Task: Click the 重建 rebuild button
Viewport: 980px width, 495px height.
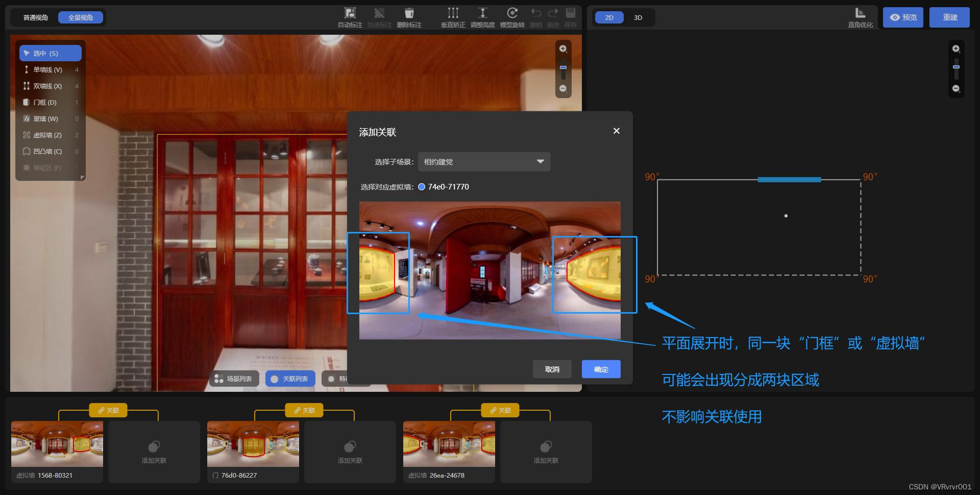Action: [x=949, y=17]
